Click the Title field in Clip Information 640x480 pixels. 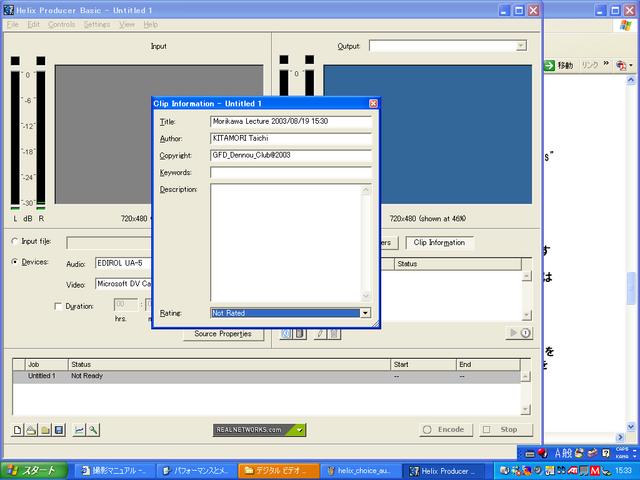[x=291, y=122]
